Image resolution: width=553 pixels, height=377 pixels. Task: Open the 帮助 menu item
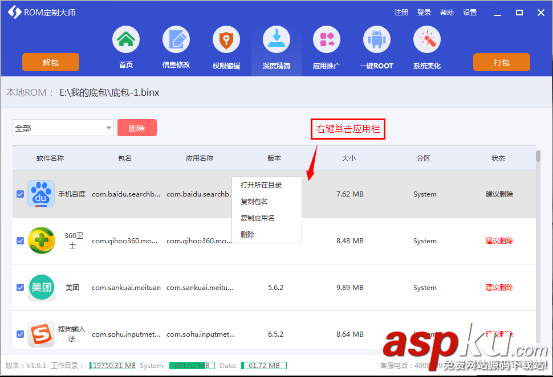click(447, 13)
